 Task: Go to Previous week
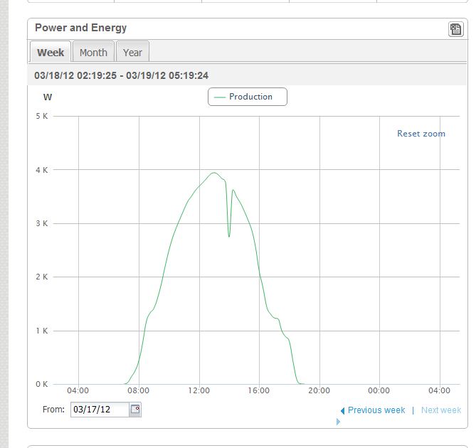tap(376, 410)
